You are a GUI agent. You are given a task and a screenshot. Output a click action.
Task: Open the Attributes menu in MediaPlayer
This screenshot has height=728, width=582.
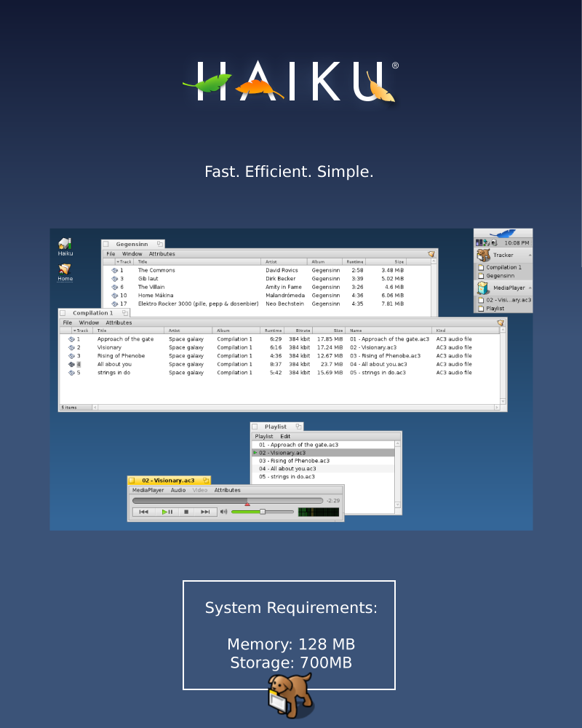click(x=228, y=490)
